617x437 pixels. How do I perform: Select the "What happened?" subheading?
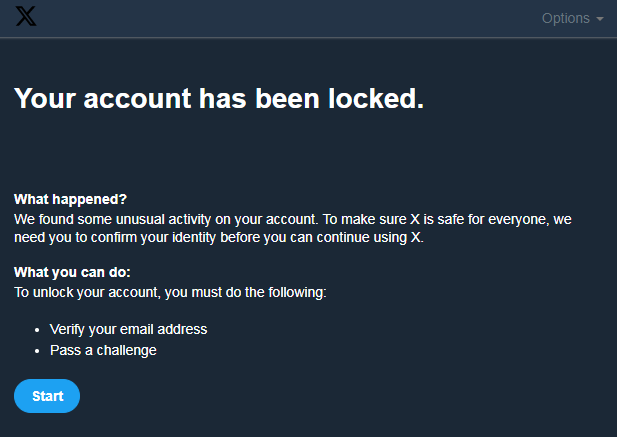[71, 199]
